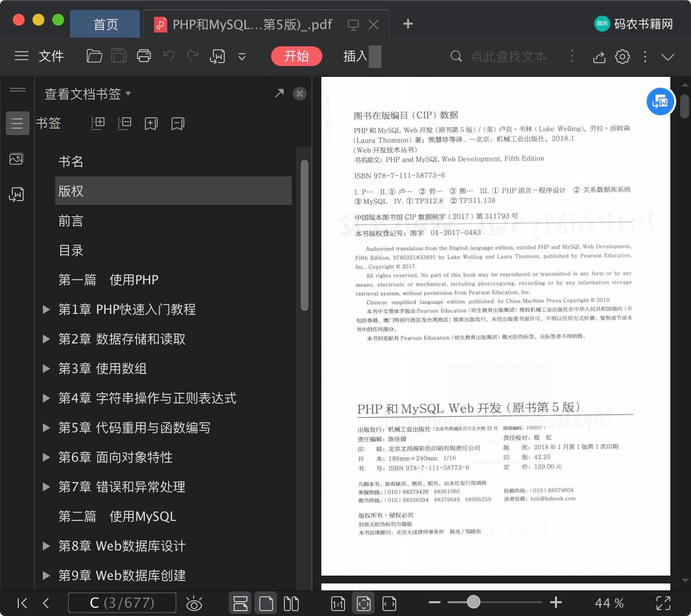Expand 第6章 面向对象特性
The height and width of the screenshot is (616, 691).
coord(46,457)
